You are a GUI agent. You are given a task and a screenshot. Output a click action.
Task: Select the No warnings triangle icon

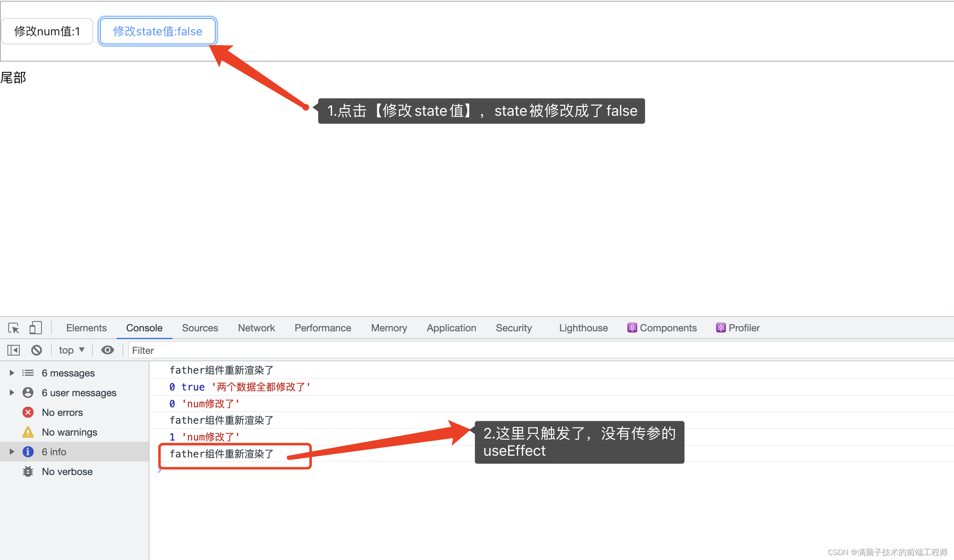pos(28,432)
